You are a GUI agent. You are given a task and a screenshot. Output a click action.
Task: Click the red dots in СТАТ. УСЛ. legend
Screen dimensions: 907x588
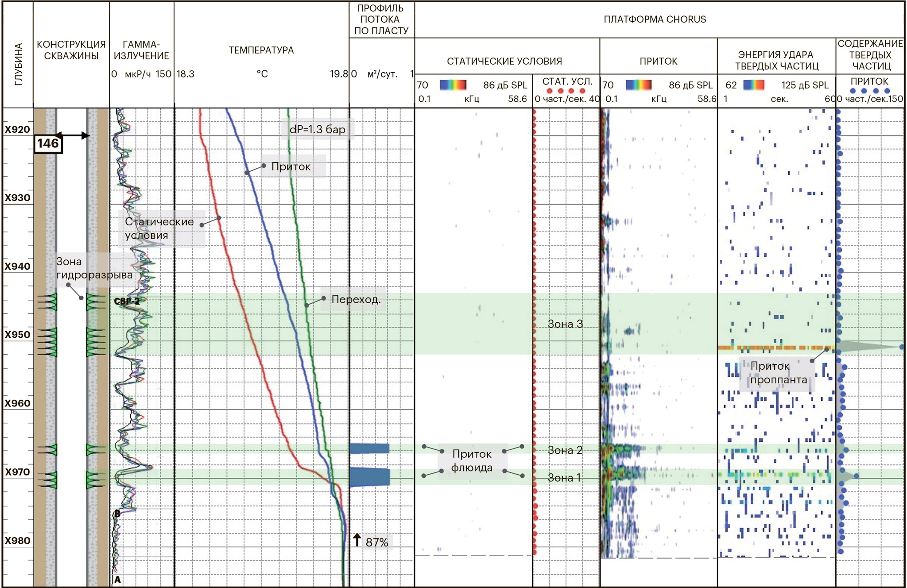[566, 91]
